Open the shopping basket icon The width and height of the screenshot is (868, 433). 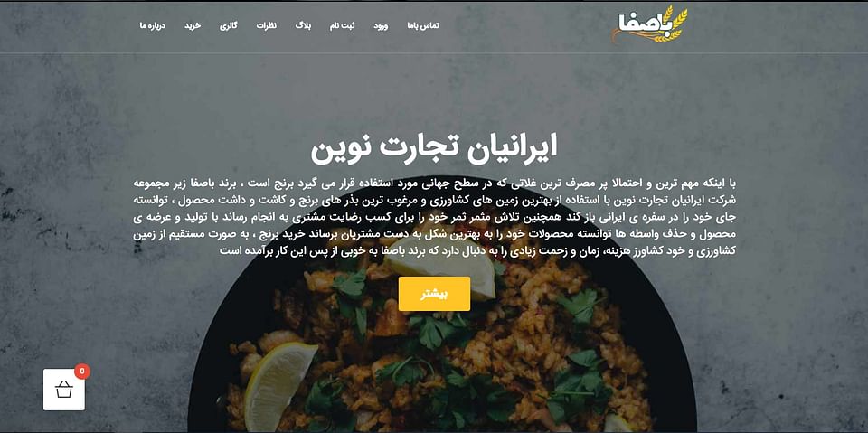pos(64,390)
